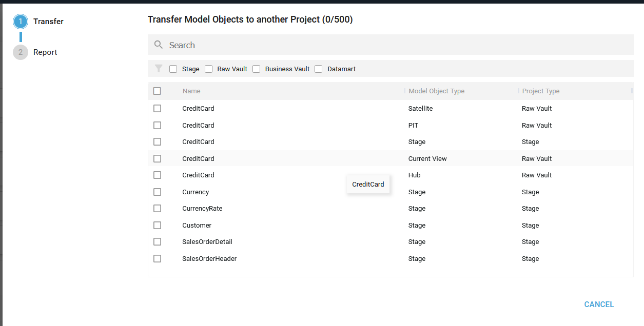644x326 pixels.
Task: Enable the Stage filter checkbox
Action: (x=173, y=69)
